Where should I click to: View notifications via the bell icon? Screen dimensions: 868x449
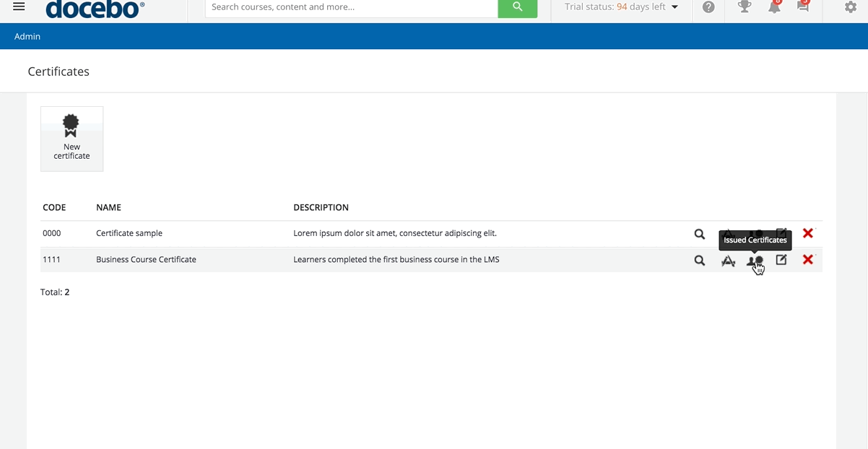tap(774, 7)
